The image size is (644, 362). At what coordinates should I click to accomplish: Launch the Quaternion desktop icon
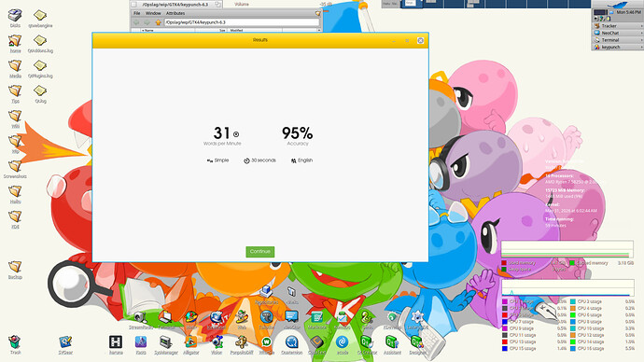(291, 341)
